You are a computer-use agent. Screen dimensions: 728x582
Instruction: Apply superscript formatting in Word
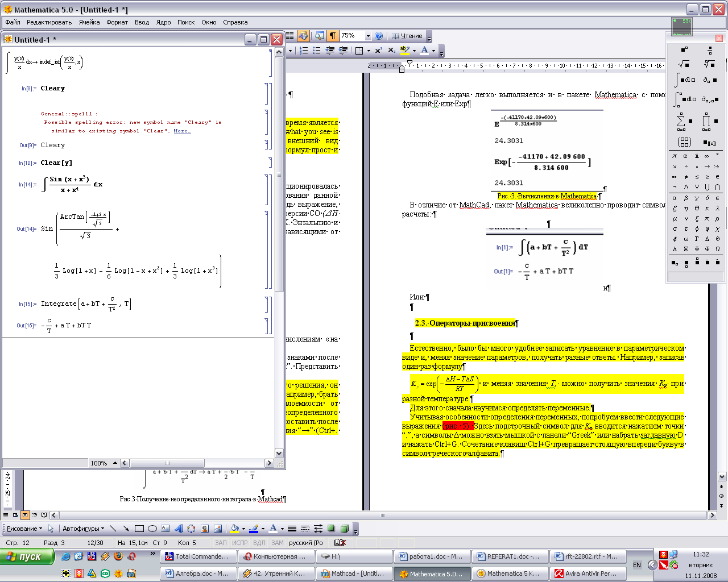[378, 51]
